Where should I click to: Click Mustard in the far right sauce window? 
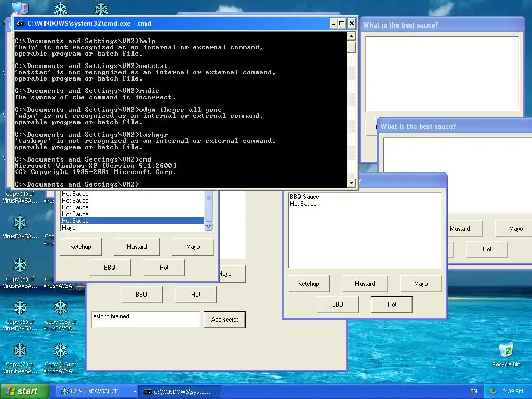tap(465, 229)
